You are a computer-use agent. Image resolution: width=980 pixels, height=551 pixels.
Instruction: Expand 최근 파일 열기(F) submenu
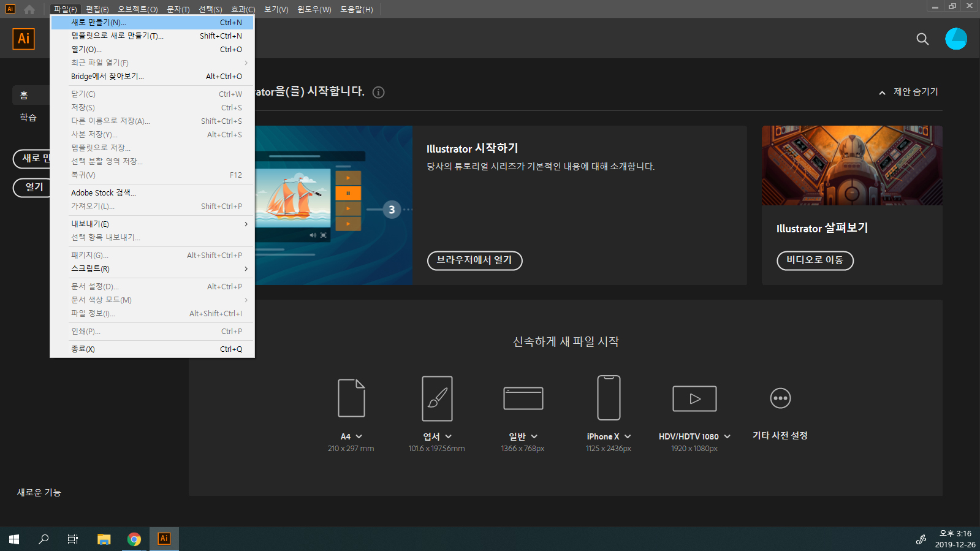(152, 63)
